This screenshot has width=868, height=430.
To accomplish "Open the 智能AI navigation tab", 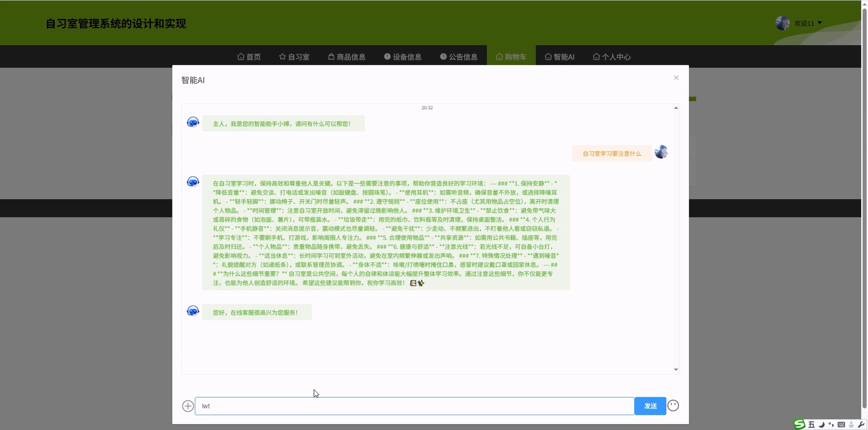I will click(559, 57).
